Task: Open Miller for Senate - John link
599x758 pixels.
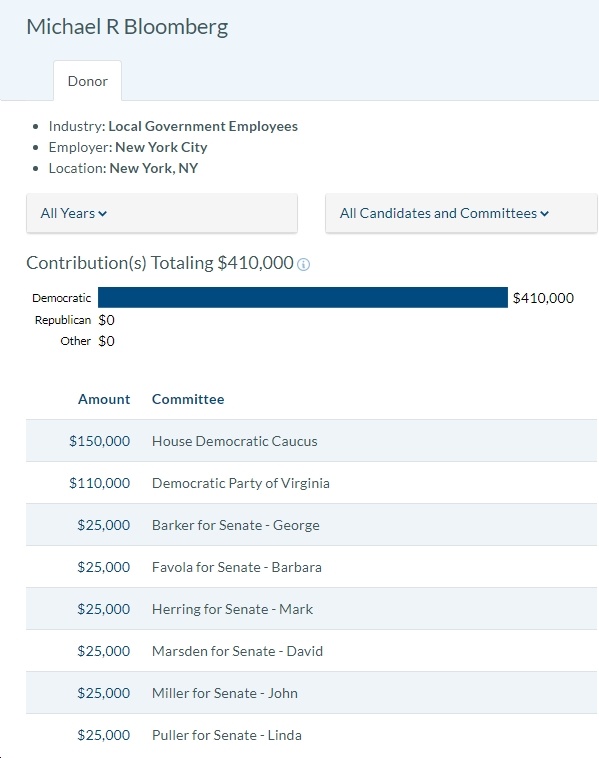Action: click(x=224, y=693)
